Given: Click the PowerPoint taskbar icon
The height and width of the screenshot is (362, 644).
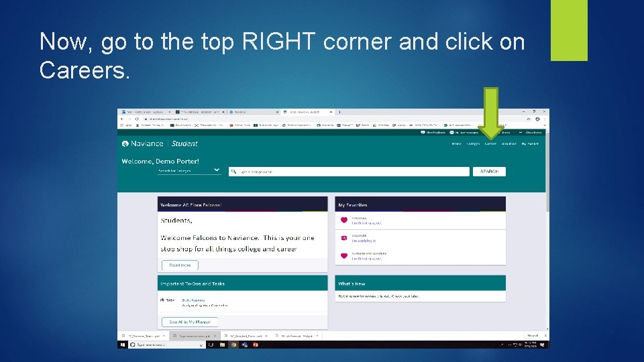Looking at the screenshot, I should point(256,345).
